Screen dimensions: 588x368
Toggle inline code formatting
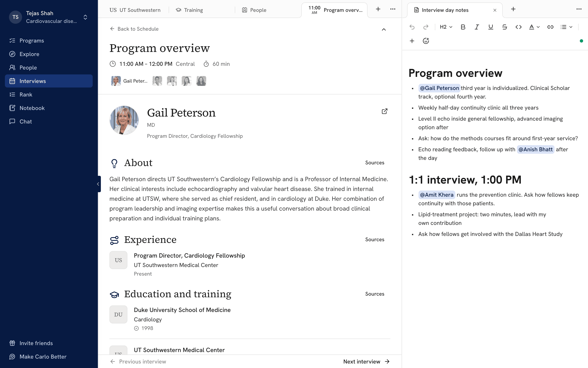point(518,27)
